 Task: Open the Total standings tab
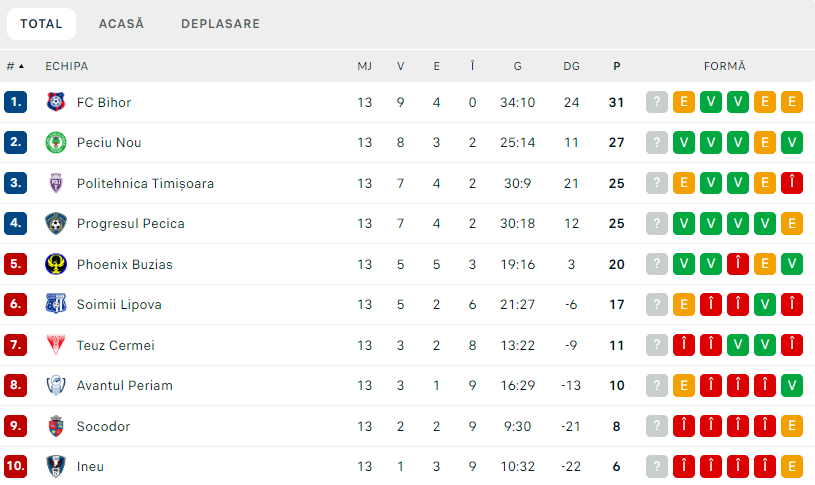tap(41, 23)
